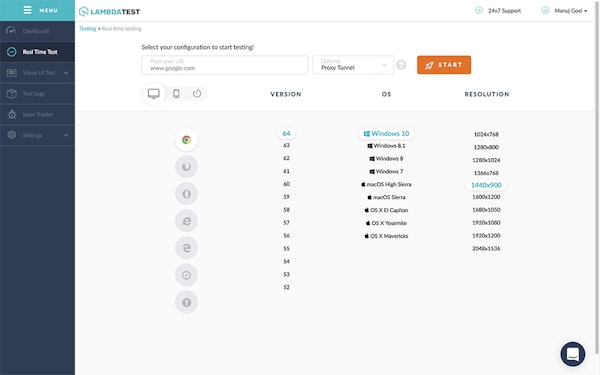Follow the Testing breadcrumb link
Viewport: 600px width, 375px height.
[88, 29]
